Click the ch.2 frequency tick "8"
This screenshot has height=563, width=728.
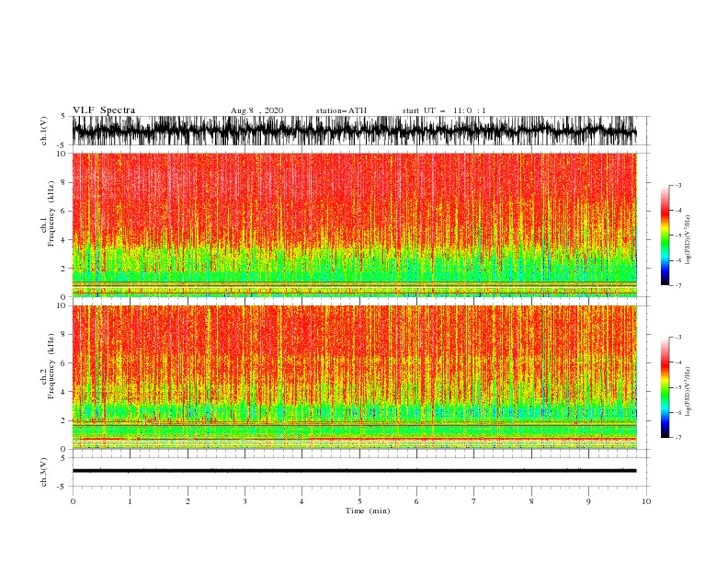click(x=63, y=335)
